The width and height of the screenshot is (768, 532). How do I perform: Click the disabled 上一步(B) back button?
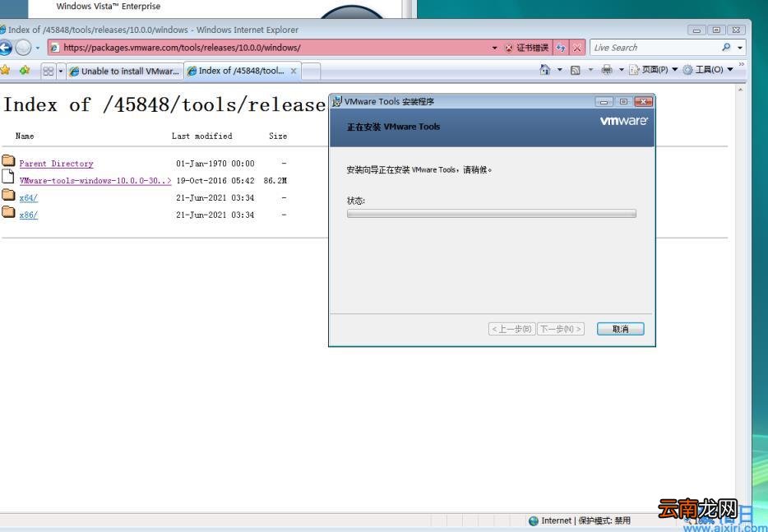tap(511, 329)
